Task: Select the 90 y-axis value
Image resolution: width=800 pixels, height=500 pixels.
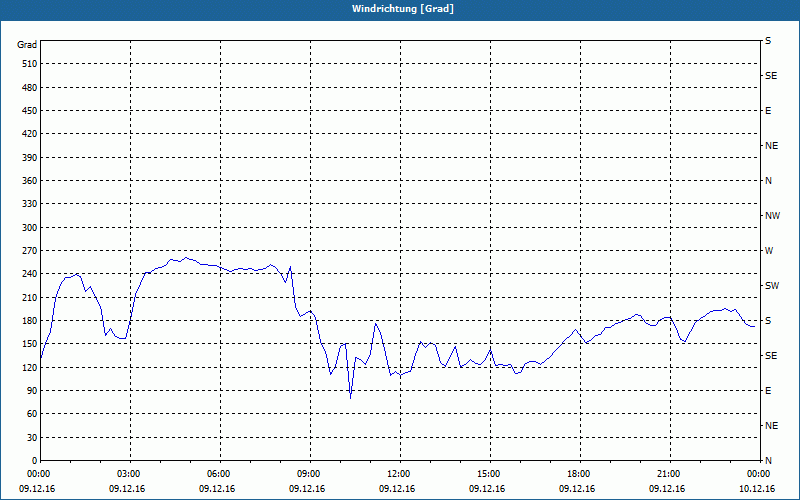Action: [32, 391]
